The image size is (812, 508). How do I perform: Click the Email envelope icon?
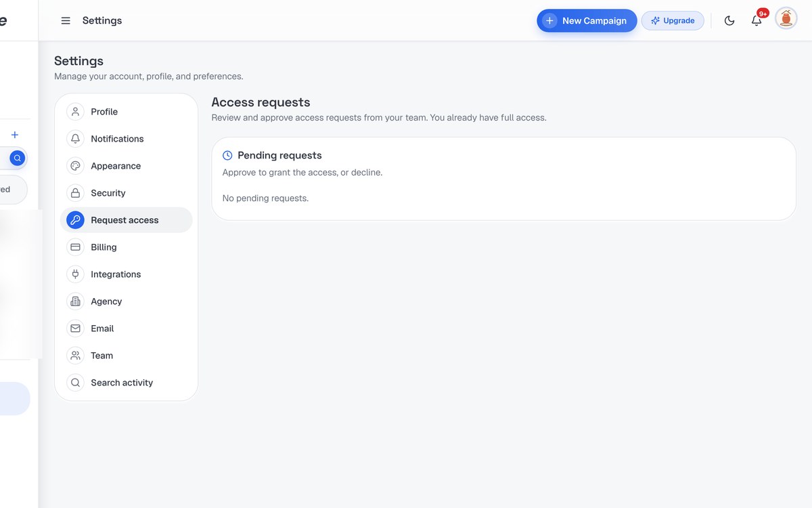coord(75,329)
